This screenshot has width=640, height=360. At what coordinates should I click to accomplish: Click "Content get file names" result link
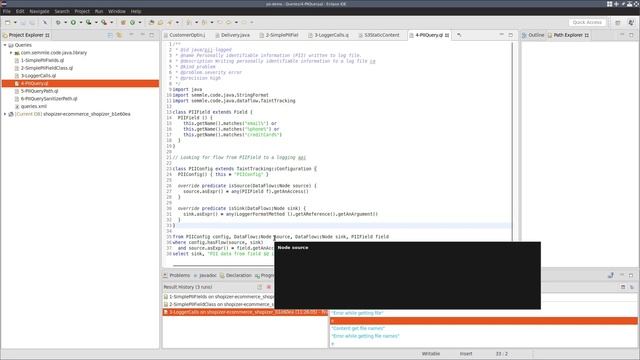pyautogui.click(x=358, y=328)
